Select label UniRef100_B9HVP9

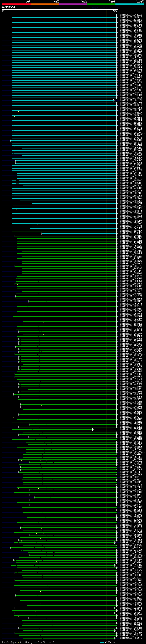[131, 67]
